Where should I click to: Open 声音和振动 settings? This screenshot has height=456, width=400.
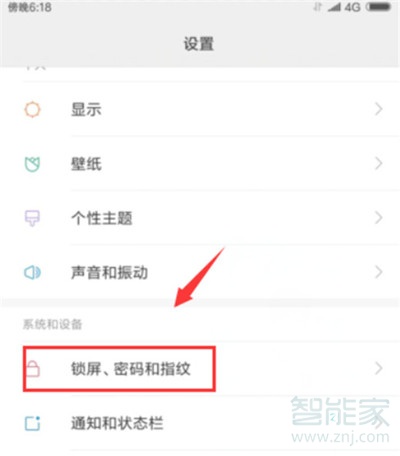200,272
